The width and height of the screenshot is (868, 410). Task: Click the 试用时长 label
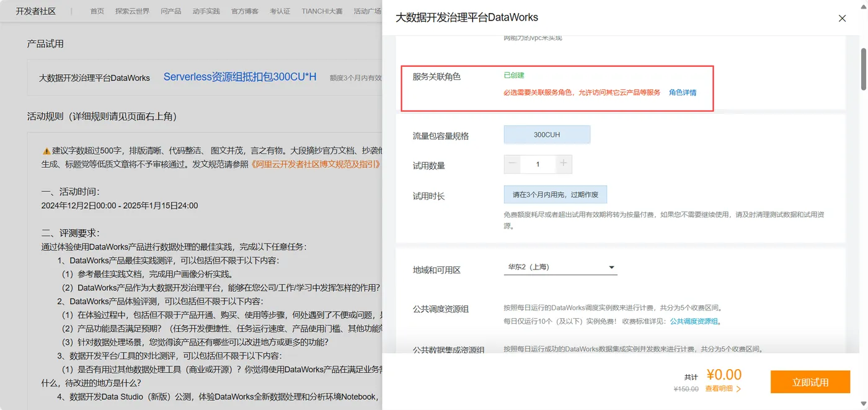(x=428, y=196)
